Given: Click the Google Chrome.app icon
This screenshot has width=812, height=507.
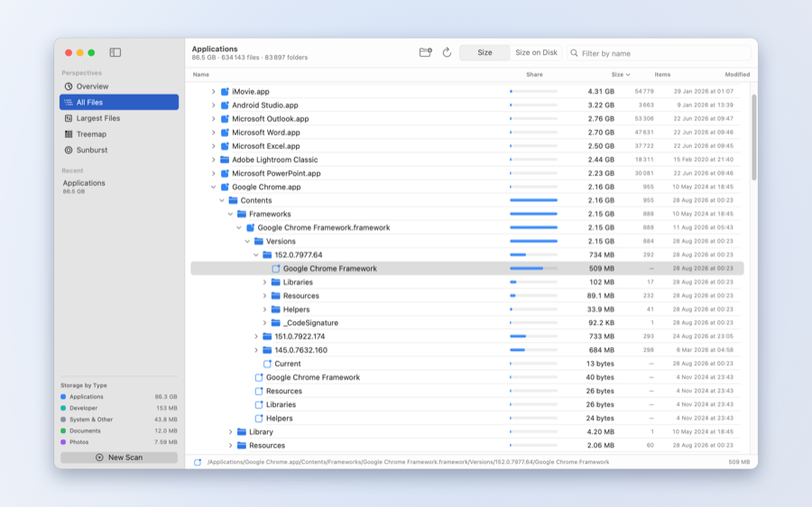Looking at the screenshot, I should click(225, 187).
